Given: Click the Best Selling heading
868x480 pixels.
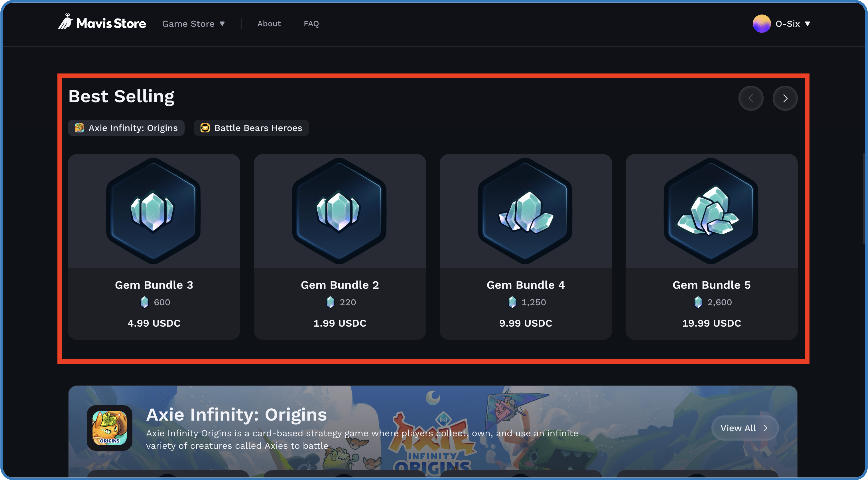Looking at the screenshot, I should [121, 96].
